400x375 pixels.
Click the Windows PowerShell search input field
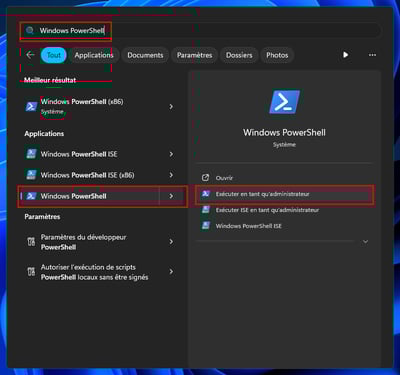pyautogui.click(x=200, y=31)
